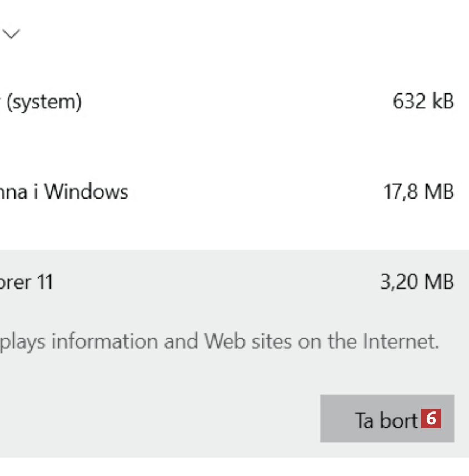Click the '11' in the Explorer entry
Screen dimensions: 469x476
click(45, 282)
